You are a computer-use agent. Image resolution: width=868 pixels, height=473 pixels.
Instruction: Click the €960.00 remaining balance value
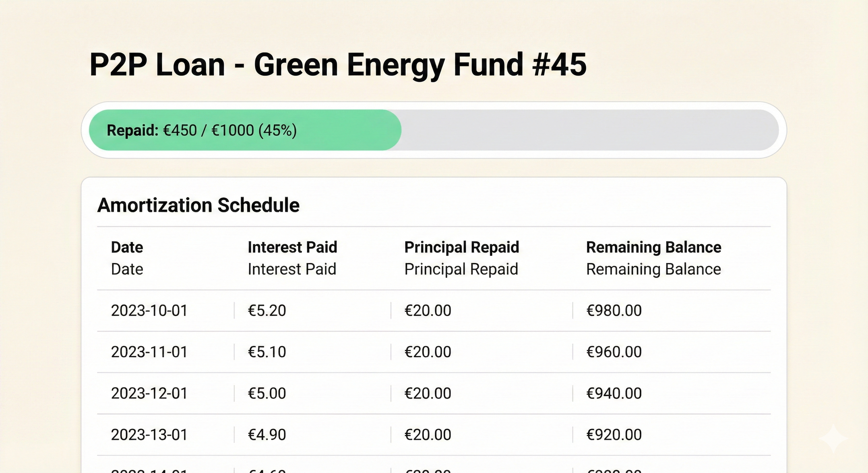[x=614, y=352]
